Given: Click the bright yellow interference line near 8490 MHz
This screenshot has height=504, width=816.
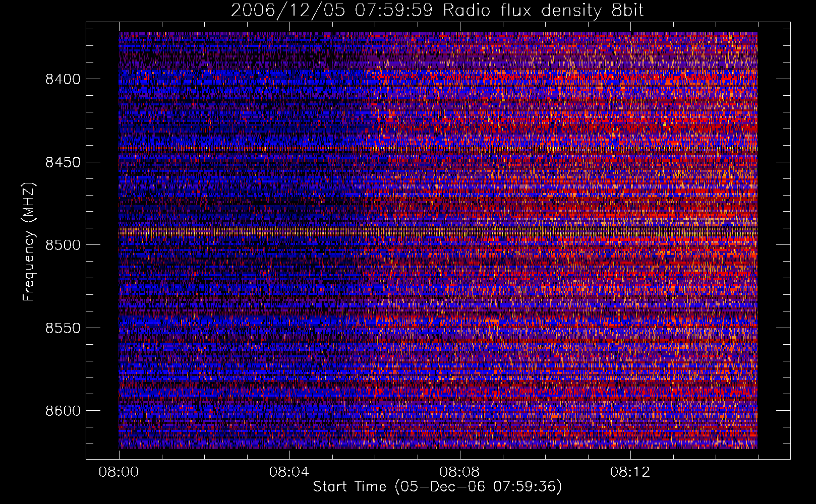Looking at the screenshot, I should 438,232.
